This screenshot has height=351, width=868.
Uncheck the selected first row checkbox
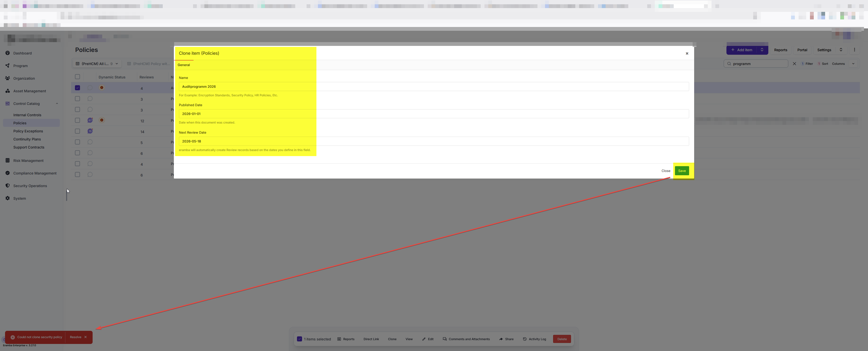77,87
